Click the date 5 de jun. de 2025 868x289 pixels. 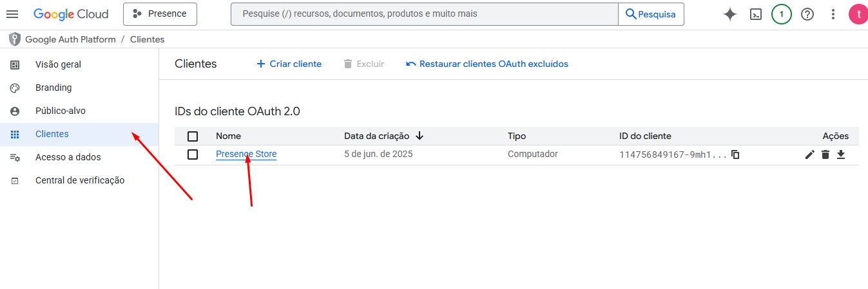[378, 154]
